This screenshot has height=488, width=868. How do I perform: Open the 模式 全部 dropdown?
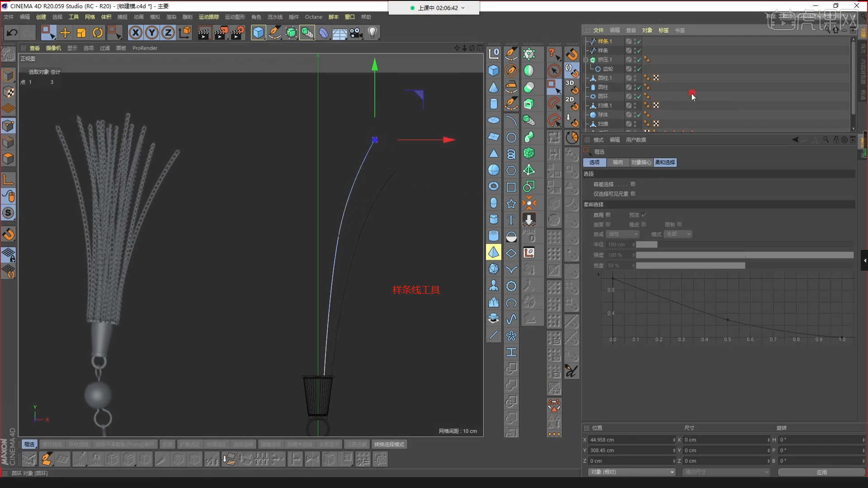[679, 234]
